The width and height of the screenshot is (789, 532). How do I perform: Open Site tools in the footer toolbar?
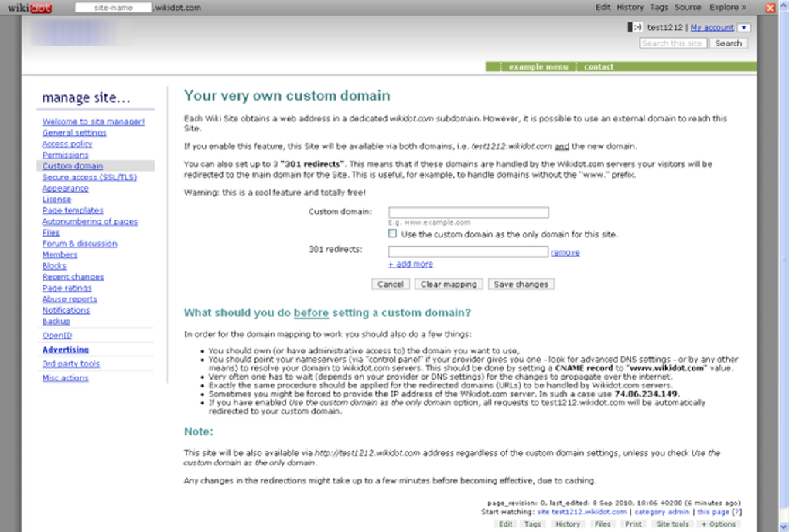(x=671, y=523)
